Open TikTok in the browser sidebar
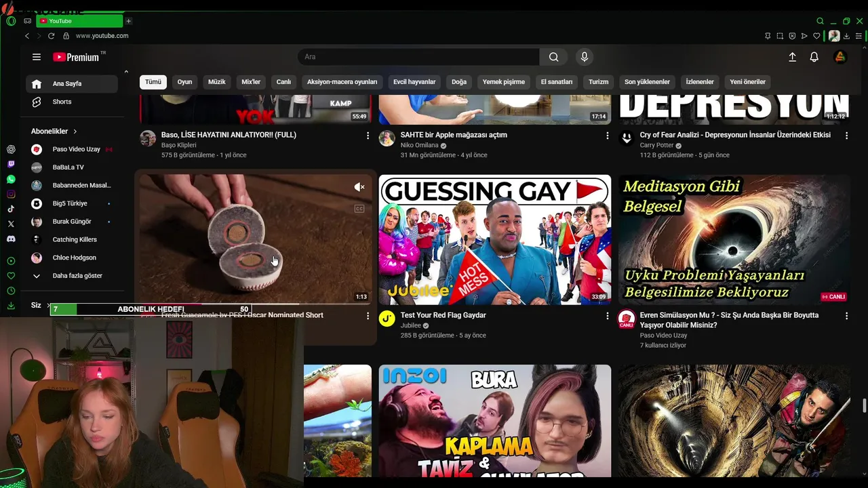868x488 pixels. point(11,209)
